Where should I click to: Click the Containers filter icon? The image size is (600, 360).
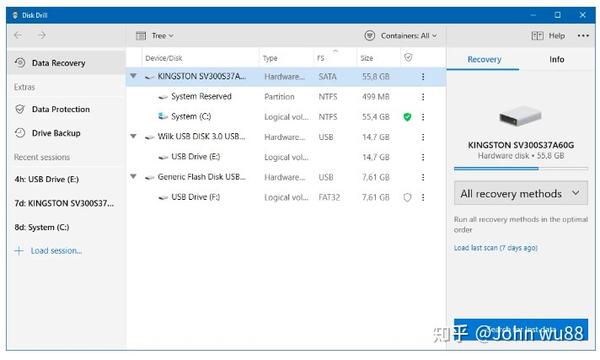[370, 36]
